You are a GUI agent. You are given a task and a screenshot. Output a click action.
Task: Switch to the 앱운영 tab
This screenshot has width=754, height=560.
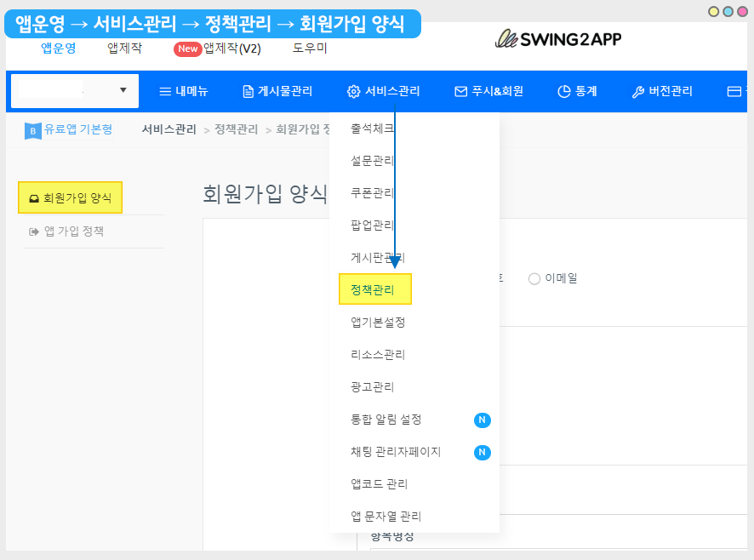[x=59, y=49]
